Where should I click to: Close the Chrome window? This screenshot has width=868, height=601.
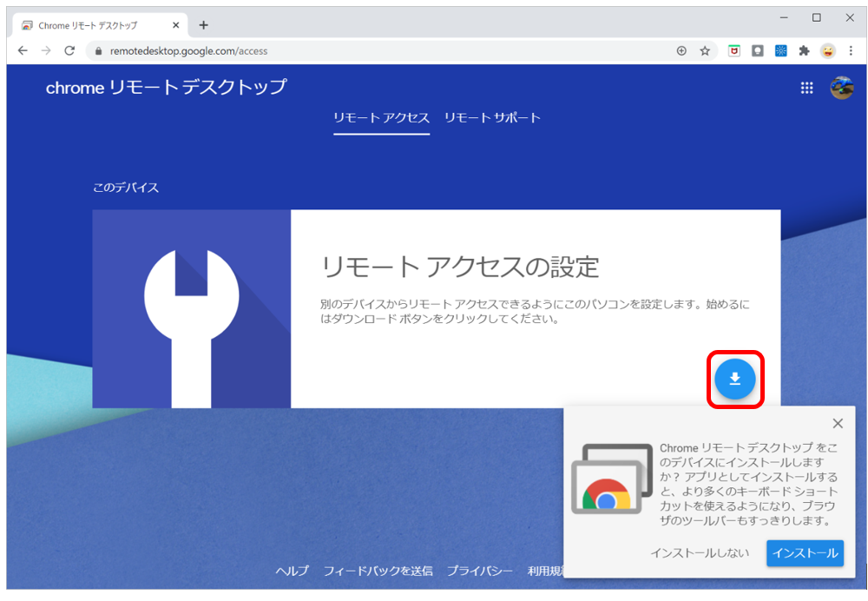pyautogui.click(x=850, y=17)
